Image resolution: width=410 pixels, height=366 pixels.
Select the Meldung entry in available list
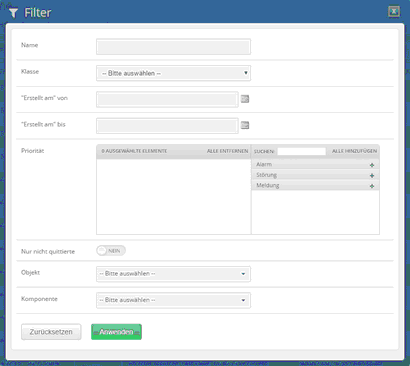pyautogui.click(x=315, y=186)
